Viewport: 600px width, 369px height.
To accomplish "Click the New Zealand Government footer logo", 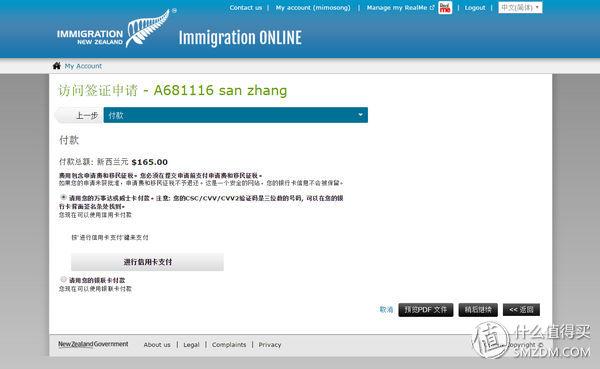I will click(x=93, y=344).
